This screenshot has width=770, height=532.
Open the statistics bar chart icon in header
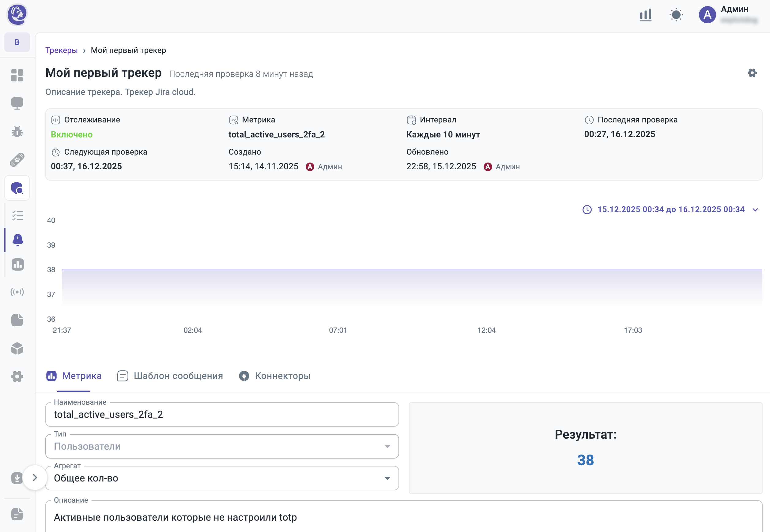(x=645, y=15)
